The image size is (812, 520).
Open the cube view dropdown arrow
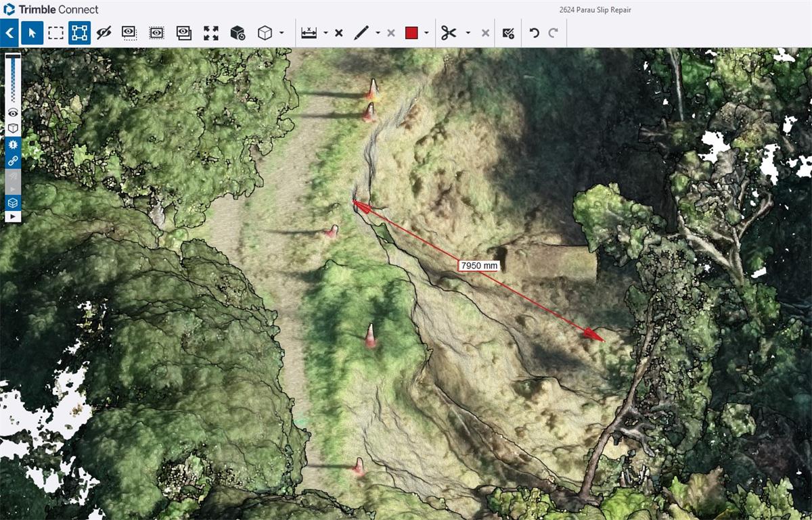pos(281,32)
